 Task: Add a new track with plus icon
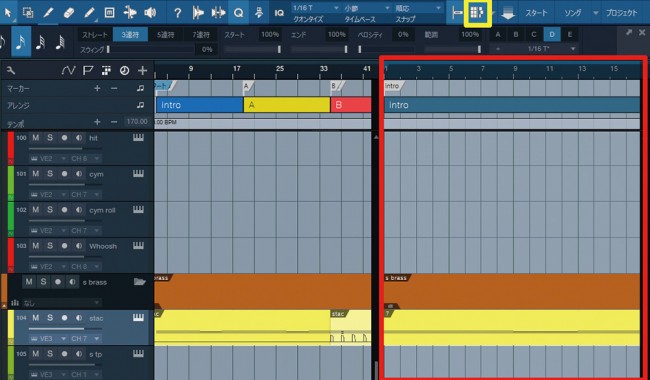pyautogui.click(x=143, y=70)
